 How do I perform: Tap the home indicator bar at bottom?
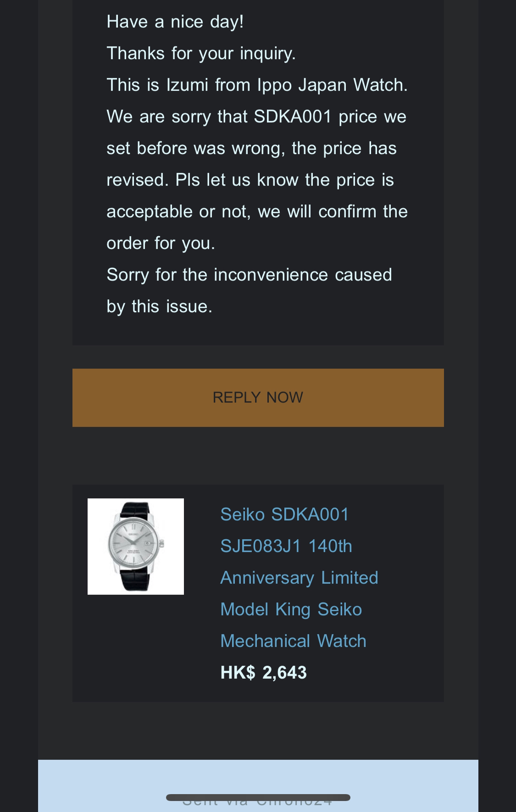click(258, 797)
